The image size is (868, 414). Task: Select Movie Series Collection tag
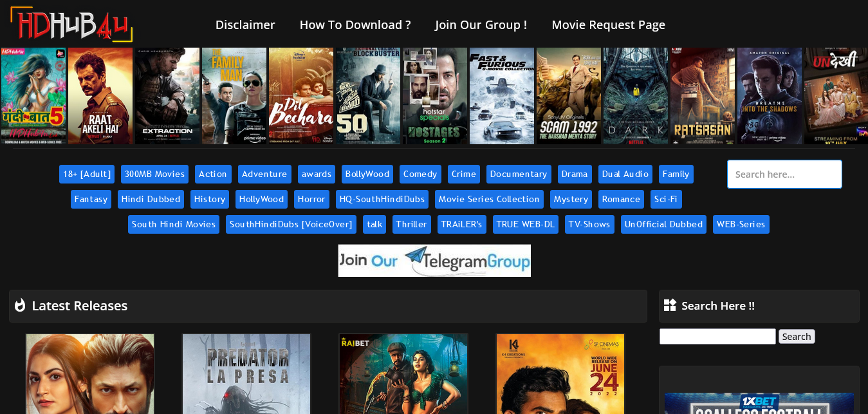click(489, 199)
